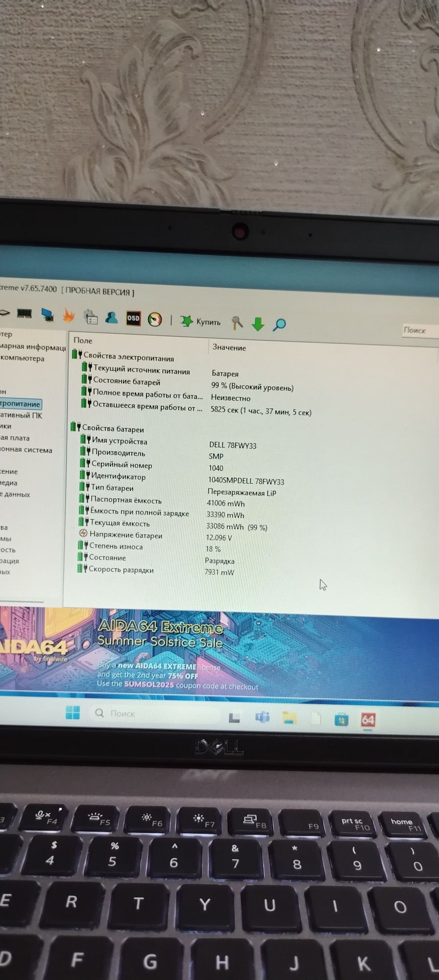Image resolution: width=439 pixels, height=980 pixels.
Task: Click the magnifier search toolbar icon
Action: pyautogui.click(x=279, y=324)
